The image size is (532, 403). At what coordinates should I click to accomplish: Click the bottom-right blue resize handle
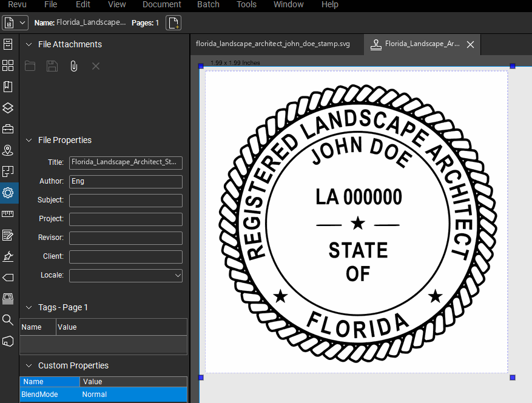click(513, 377)
